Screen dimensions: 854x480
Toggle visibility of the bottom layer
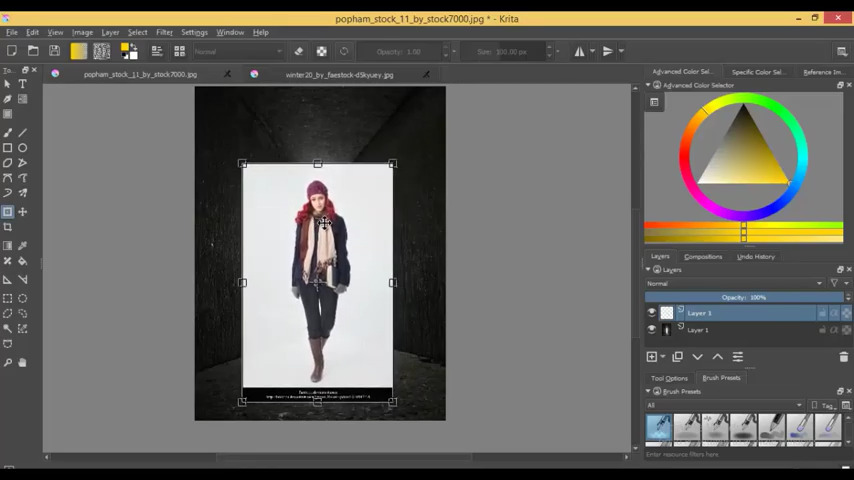(x=652, y=330)
